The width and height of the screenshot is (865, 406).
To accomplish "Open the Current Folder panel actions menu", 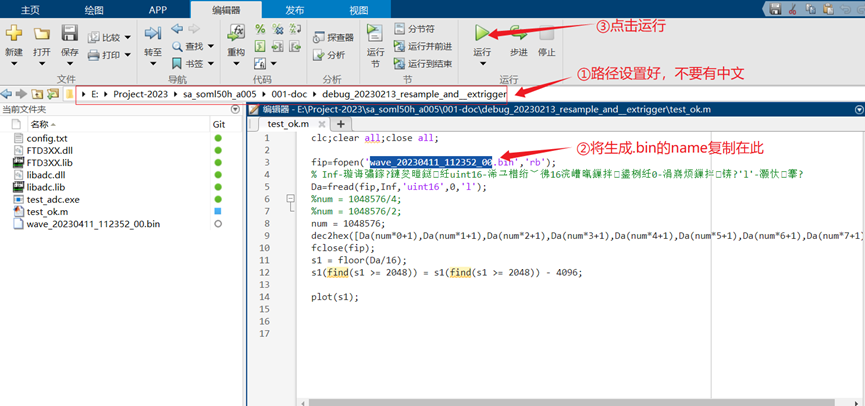I will point(236,109).
